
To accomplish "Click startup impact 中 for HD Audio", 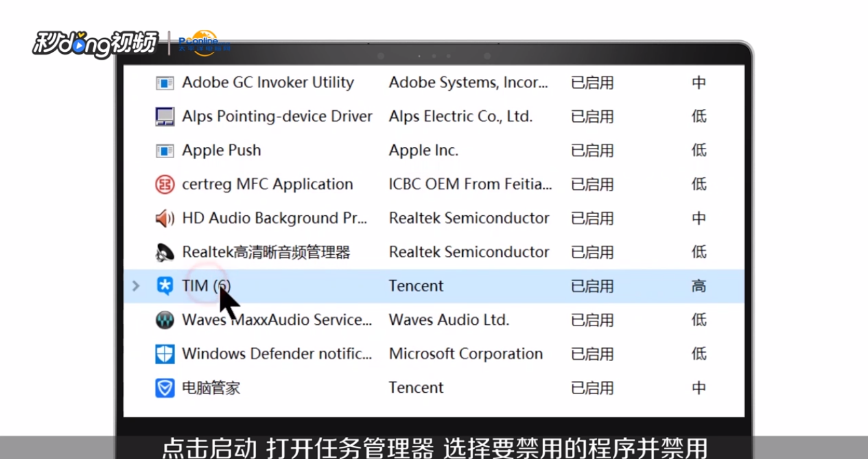I will (699, 218).
